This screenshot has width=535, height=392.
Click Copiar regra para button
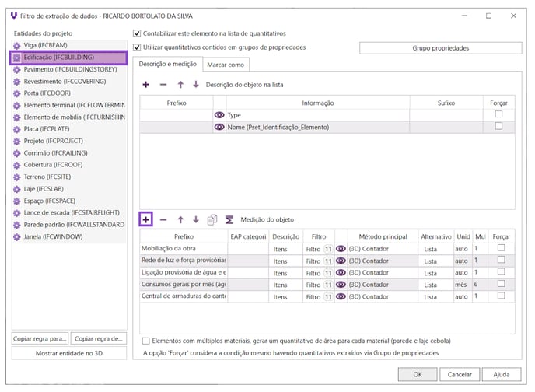click(x=40, y=338)
